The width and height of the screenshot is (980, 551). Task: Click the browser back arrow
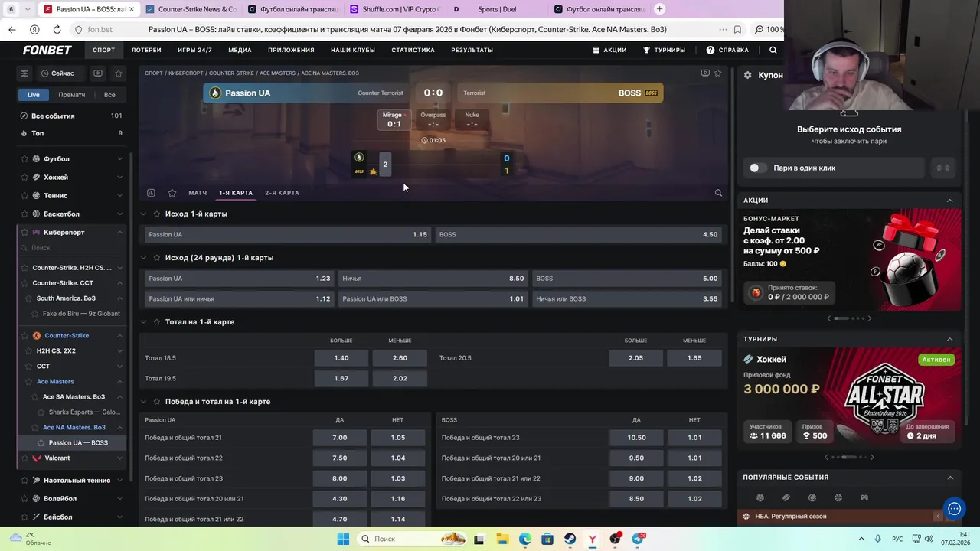tap(11, 29)
